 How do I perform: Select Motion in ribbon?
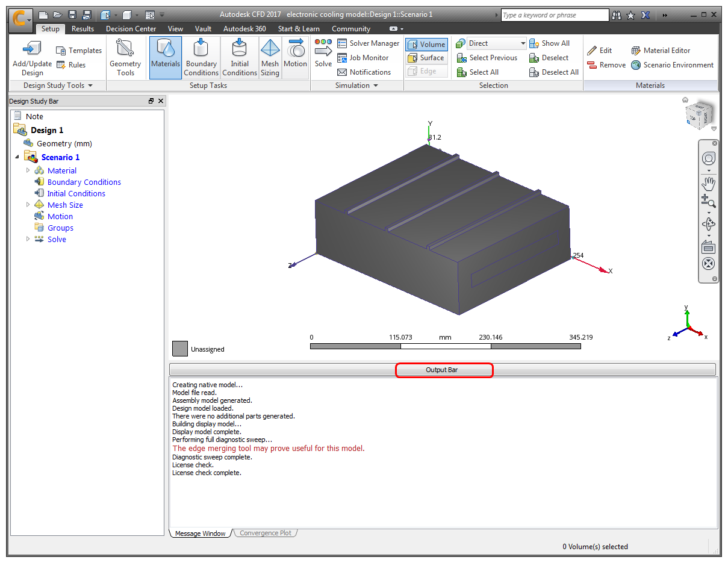coord(296,58)
